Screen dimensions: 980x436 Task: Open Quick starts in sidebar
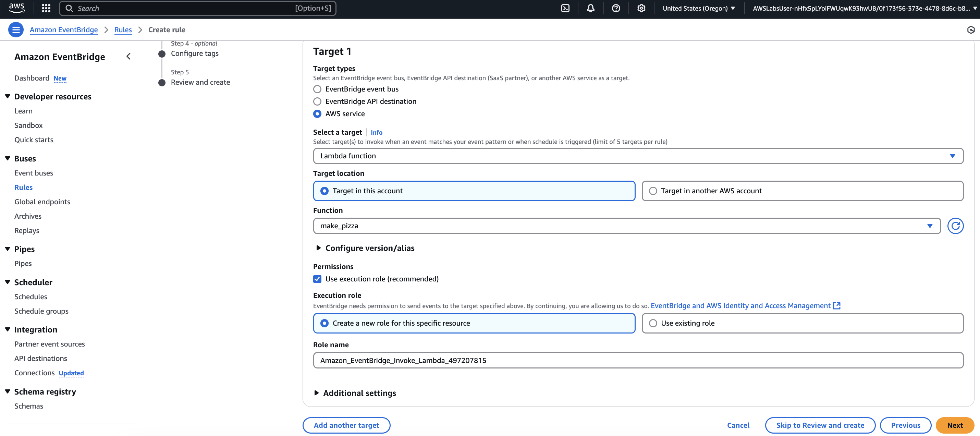tap(34, 140)
